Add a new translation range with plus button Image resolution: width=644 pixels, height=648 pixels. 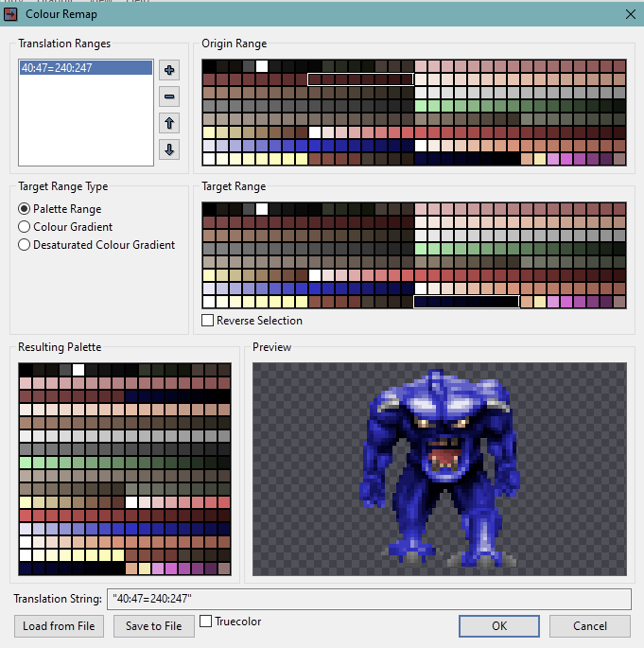pos(169,70)
